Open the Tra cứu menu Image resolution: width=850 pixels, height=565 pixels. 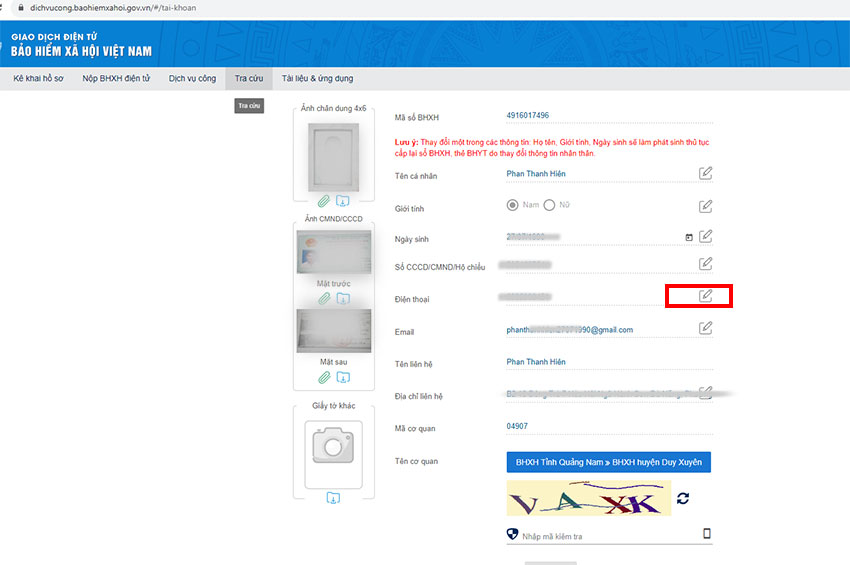click(x=249, y=78)
